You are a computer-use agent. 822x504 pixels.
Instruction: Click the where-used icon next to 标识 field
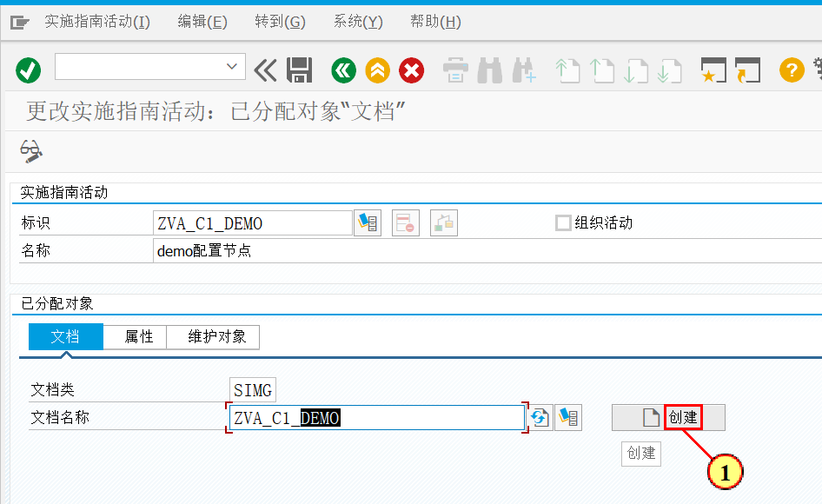click(x=368, y=223)
